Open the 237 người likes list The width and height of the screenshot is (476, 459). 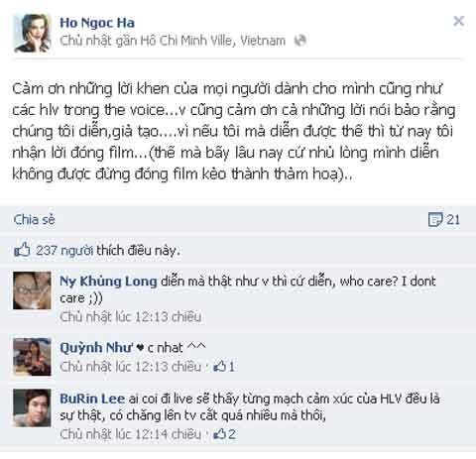point(64,251)
